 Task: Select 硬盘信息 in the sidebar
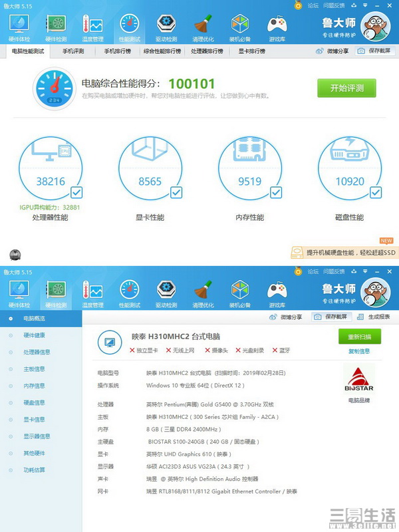[41, 403]
